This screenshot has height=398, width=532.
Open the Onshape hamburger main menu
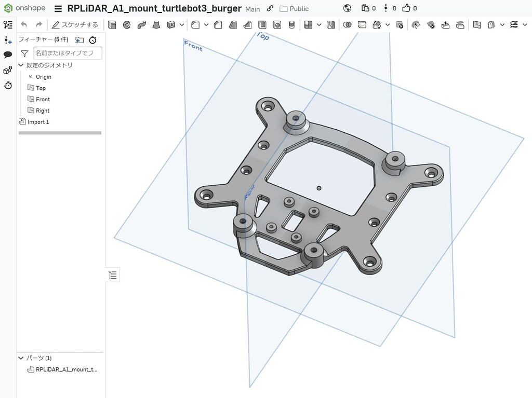pos(58,9)
